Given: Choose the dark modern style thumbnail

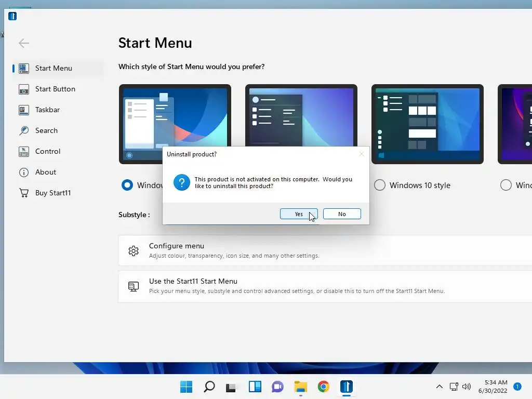Looking at the screenshot, I should (x=301, y=115).
